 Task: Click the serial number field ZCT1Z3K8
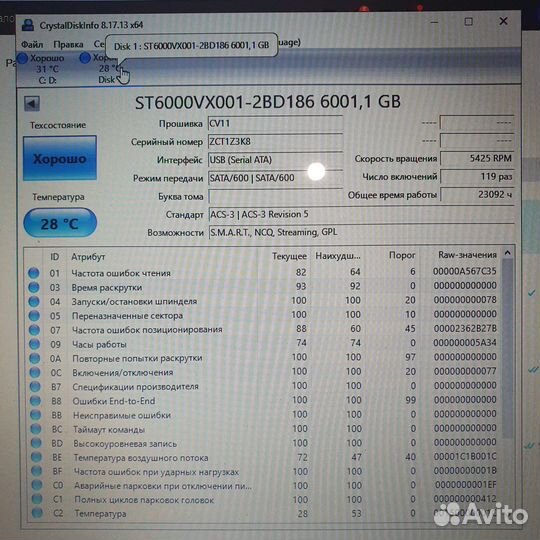pyautogui.click(x=276, y=142)
